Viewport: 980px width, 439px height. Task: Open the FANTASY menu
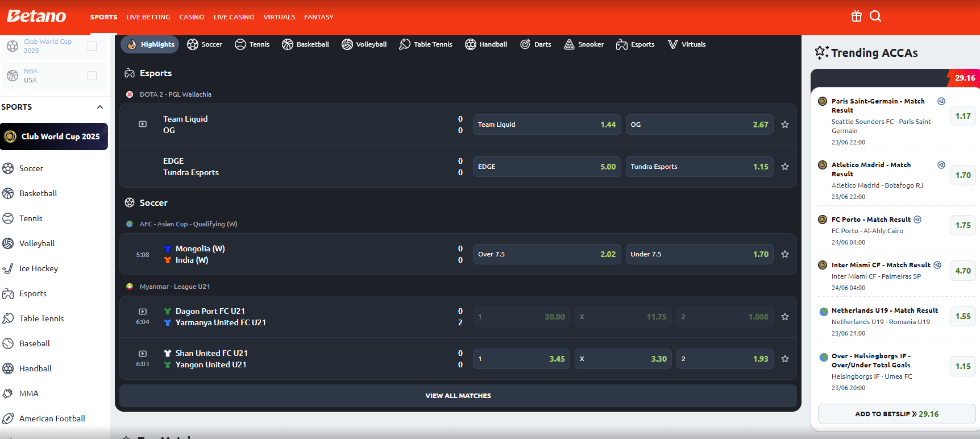(319, 17)
